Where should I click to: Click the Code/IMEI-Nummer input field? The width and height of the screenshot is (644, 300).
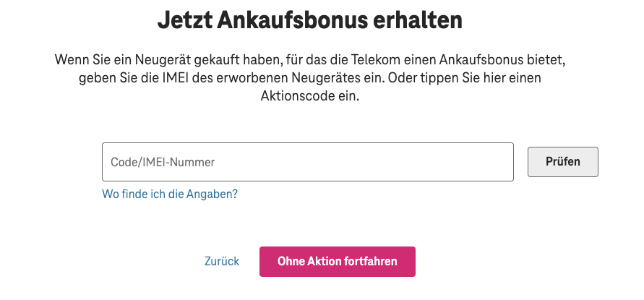307,162
